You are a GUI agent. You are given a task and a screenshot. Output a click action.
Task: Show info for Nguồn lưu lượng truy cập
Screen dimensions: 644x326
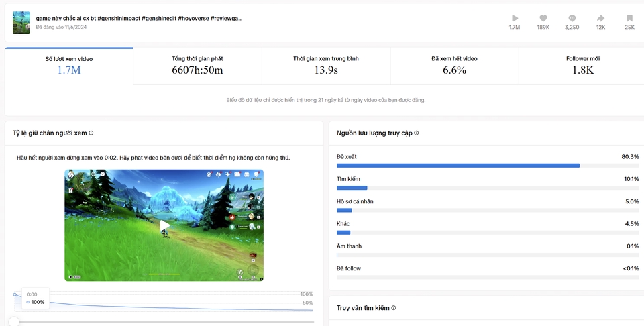click(x=417, y=133)
